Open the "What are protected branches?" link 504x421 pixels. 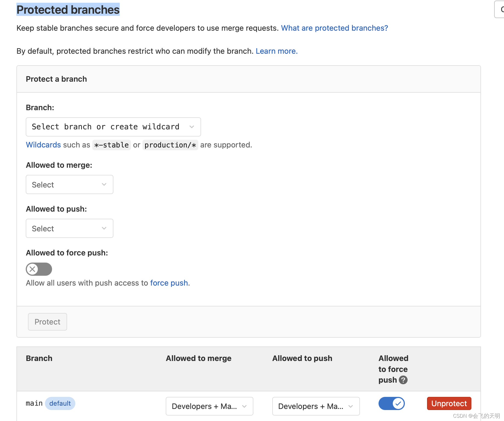click(334, 28)
